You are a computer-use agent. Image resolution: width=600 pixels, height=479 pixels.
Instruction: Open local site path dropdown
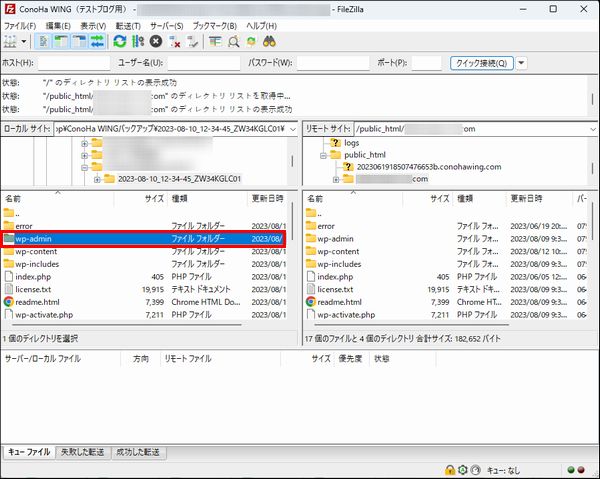click(293, 129)
